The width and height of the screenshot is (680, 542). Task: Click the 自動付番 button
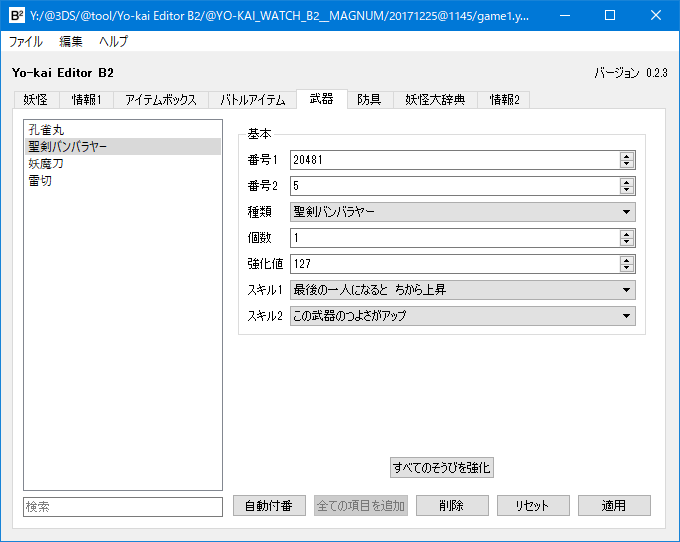(x=269, y=506)
